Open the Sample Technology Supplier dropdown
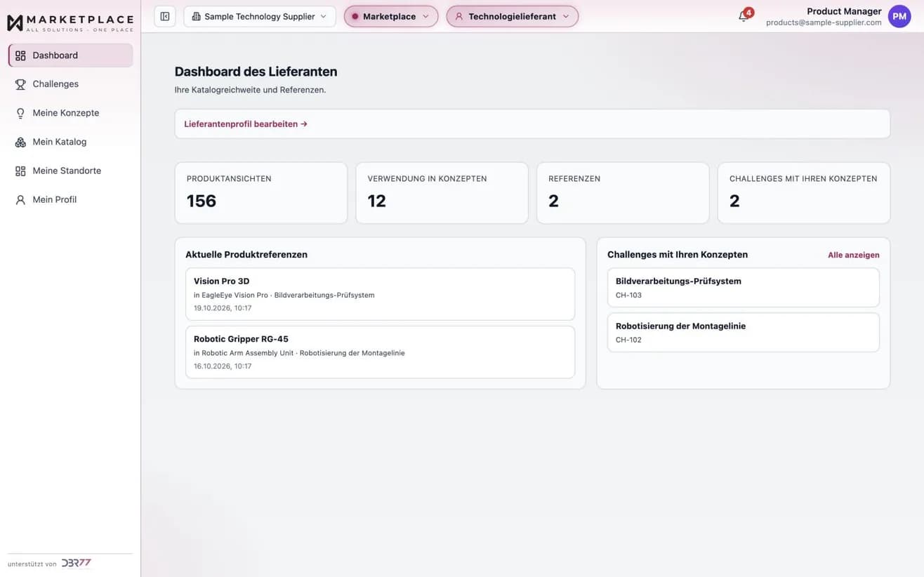 tap(260, 16)
